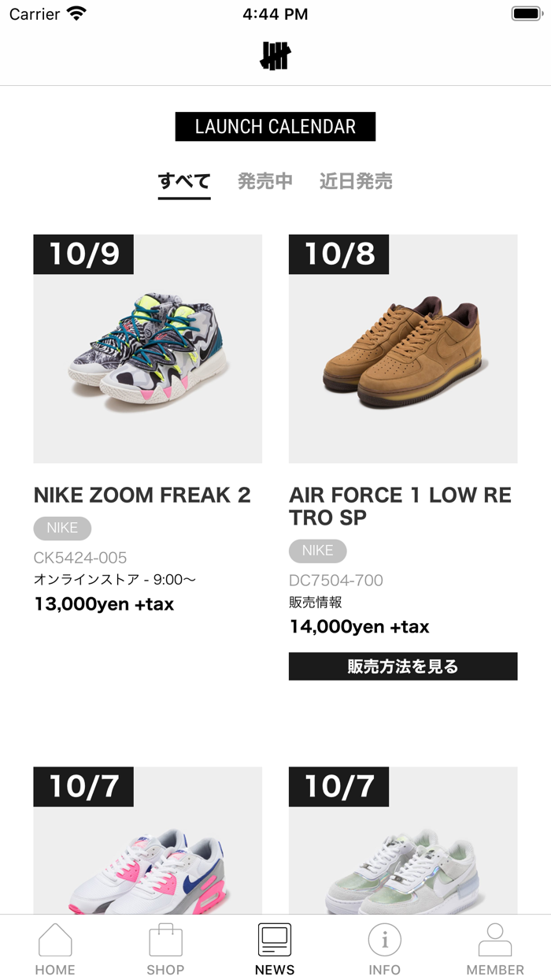551x980 pixels.
Task: Switch to the 発売中 filter tab
Action: point(265,181)
